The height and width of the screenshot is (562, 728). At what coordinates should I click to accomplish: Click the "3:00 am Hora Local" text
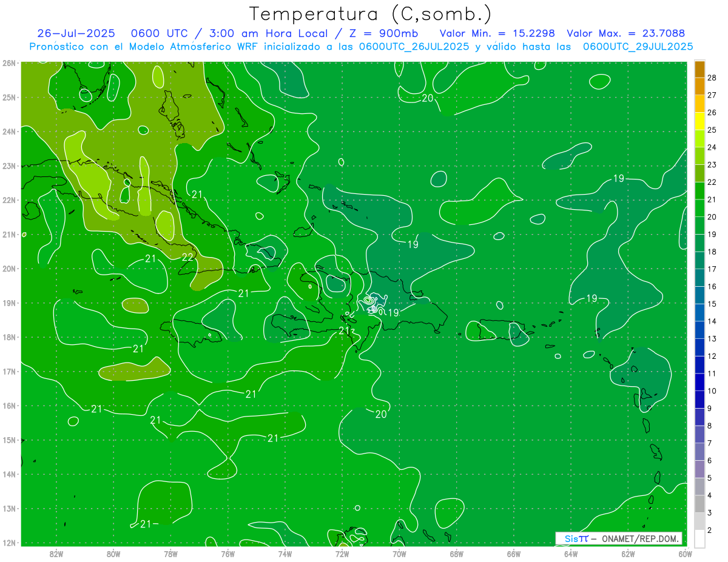(268, 33)
